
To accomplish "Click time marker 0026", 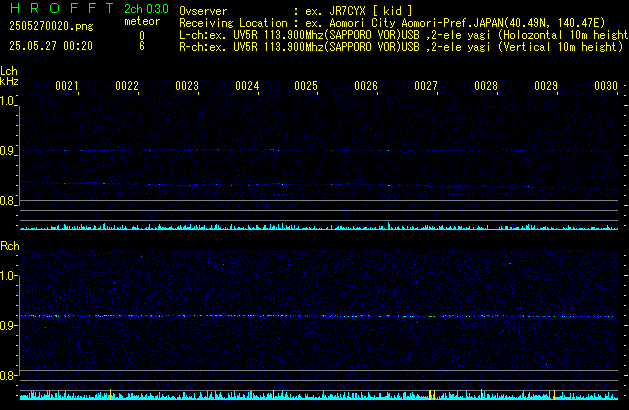I will point(366,86).
